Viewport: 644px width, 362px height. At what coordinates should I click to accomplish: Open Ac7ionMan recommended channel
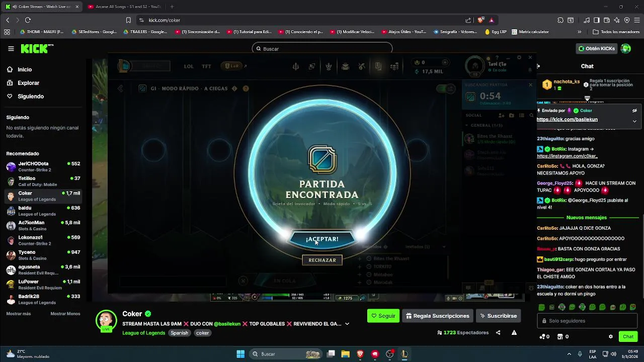click(43, 225)
